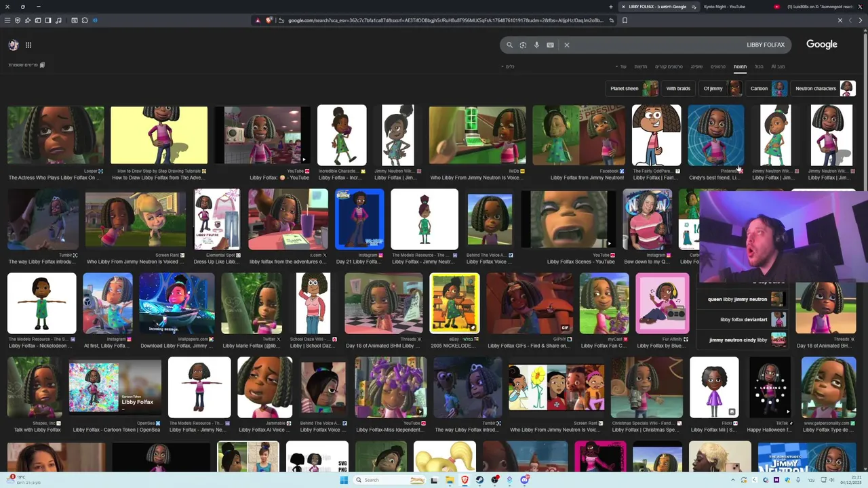Start voice search with the microphone
This screenshot has height=488, width=868.
click(536, 45)
